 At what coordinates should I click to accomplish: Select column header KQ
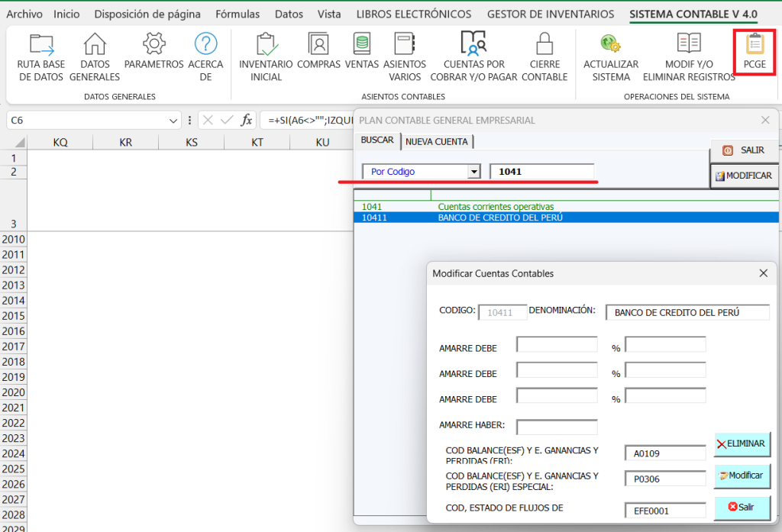[x=60, y=143]
